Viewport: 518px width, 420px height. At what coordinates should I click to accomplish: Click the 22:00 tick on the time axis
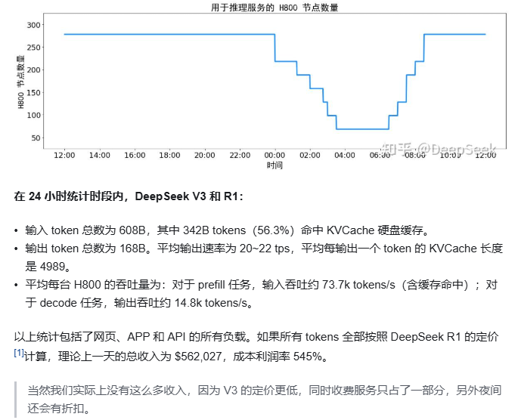pos(240,155)
